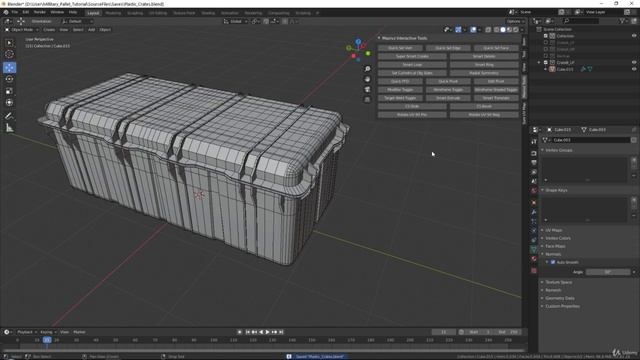Select the Scale tool

9,91
